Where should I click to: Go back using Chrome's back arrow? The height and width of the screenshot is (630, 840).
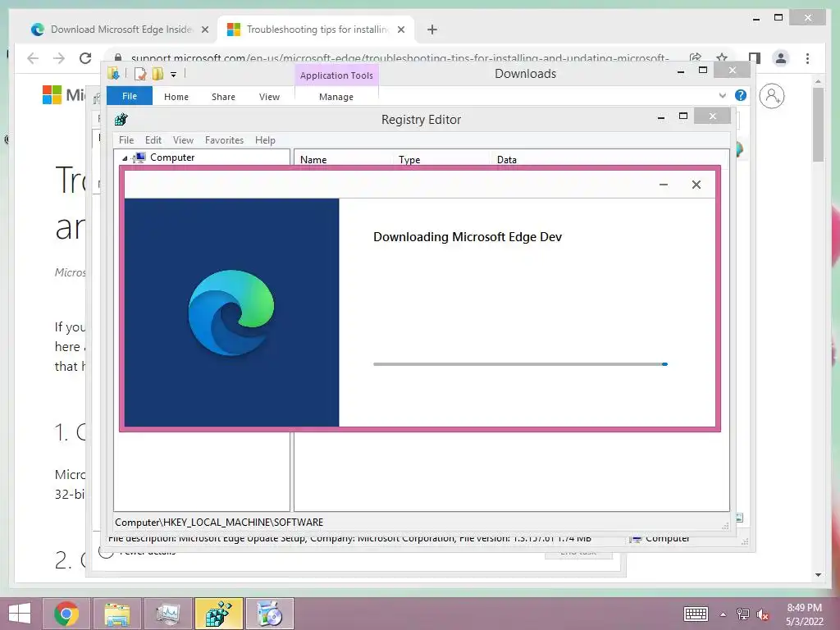click(x=33, y=58)
